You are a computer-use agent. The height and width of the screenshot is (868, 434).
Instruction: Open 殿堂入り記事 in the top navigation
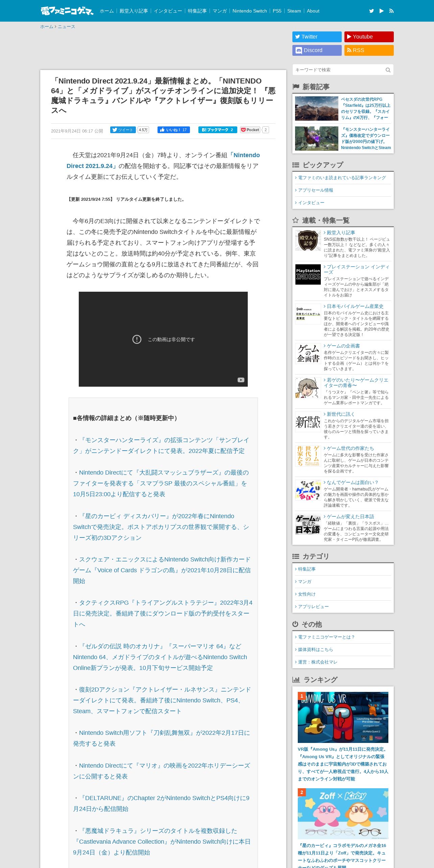[x=134, y=11]
